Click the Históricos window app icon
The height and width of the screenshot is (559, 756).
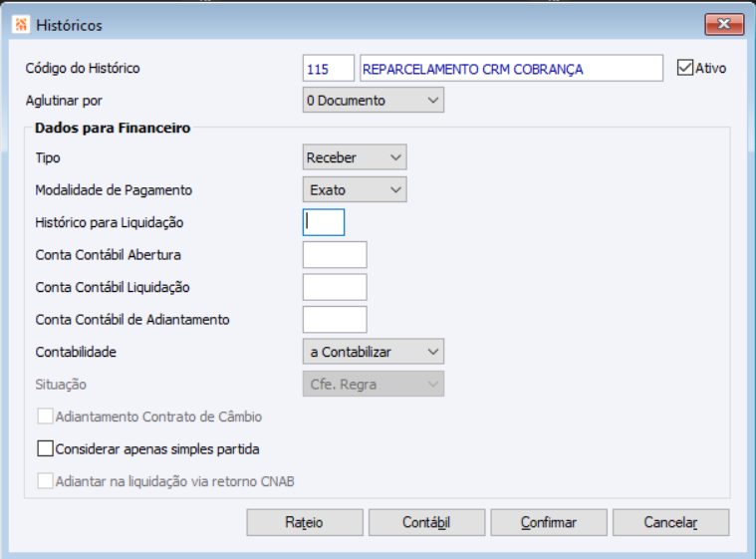[x=21, y=24]
